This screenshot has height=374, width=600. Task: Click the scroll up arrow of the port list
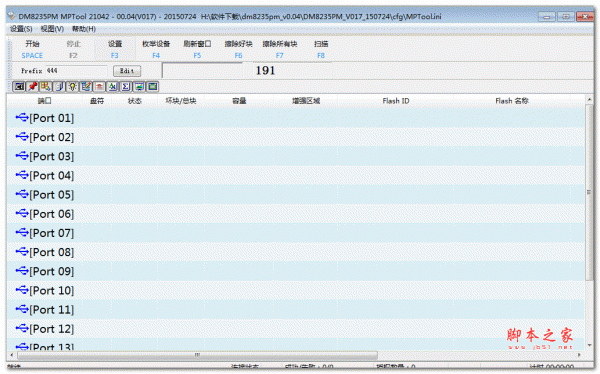[589, 99]
